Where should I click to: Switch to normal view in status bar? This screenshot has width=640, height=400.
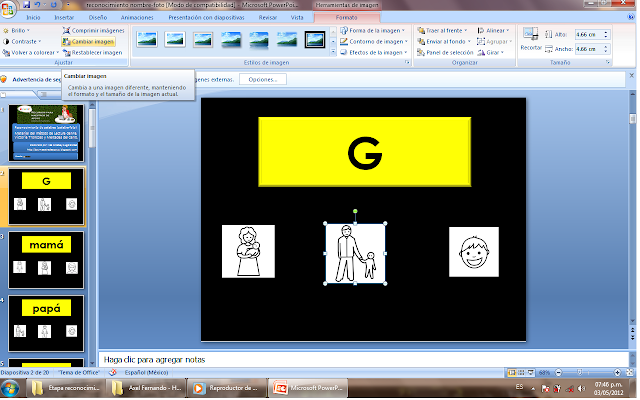tap(511, 373)
